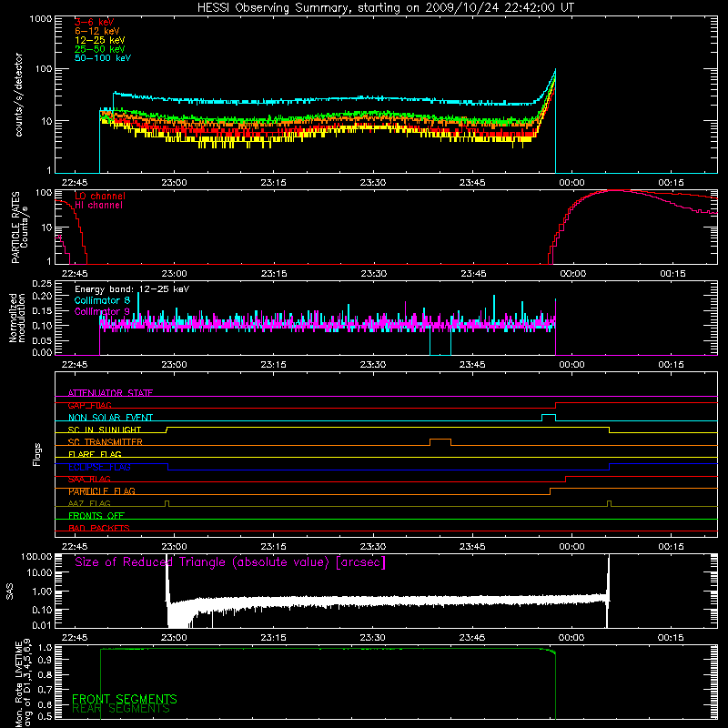
Task: Select the orange 6-12 keV legend entry
Action: [x=97, y=31]
